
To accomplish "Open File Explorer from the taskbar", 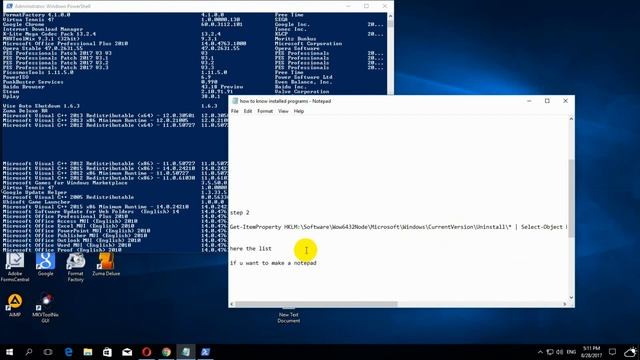I will tap(88, 352).
